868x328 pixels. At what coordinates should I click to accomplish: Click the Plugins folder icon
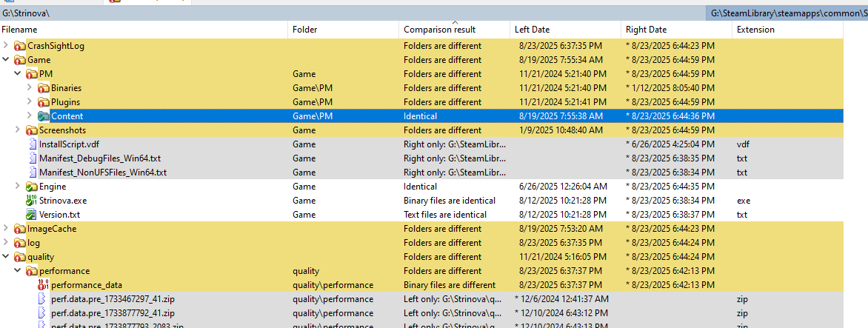pyautogui.click(x=43, y=101)
